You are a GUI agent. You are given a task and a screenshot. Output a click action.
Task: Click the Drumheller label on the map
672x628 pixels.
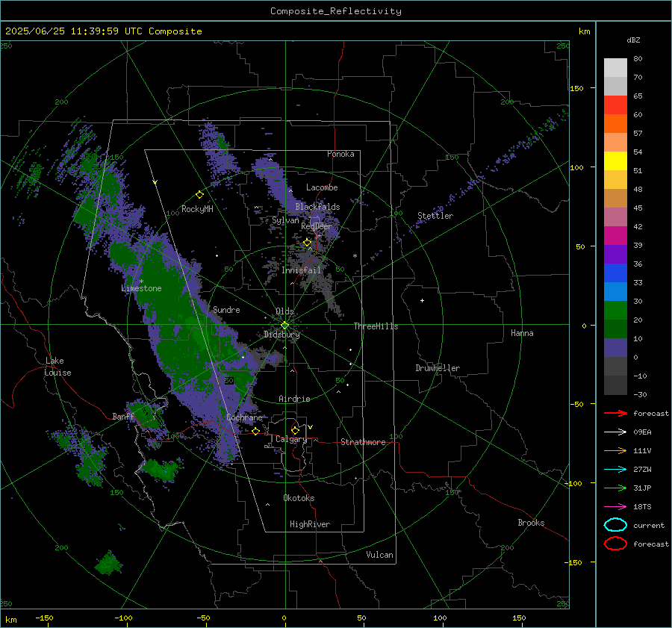438,368
